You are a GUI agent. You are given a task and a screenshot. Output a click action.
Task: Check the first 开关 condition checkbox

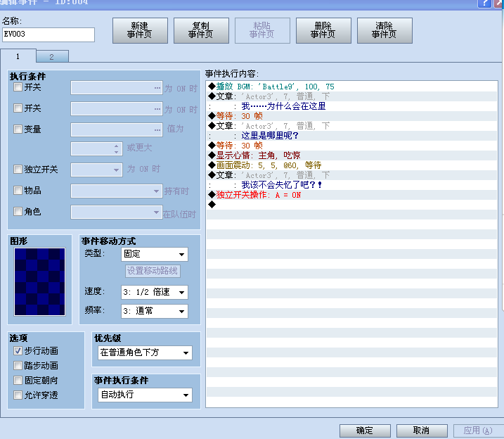point(18,87)
